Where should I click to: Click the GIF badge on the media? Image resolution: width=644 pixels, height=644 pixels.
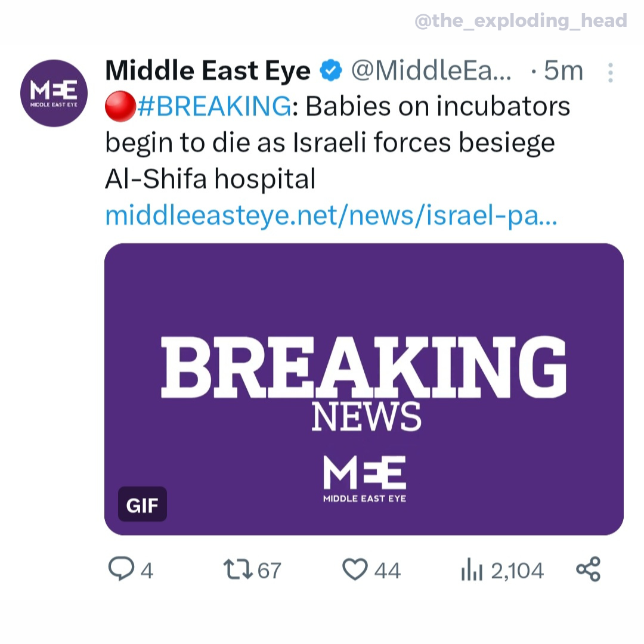pyautogui.click(x=143, y=505)
